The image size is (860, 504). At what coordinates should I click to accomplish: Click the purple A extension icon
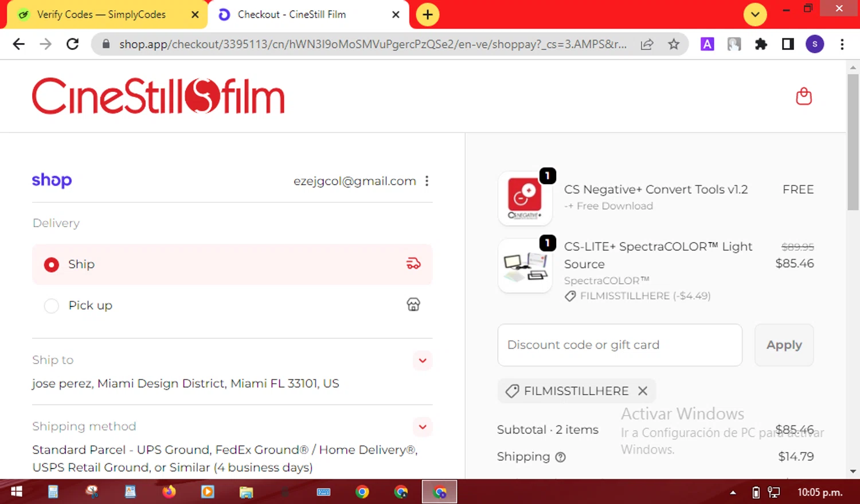[x=707, y=44]
